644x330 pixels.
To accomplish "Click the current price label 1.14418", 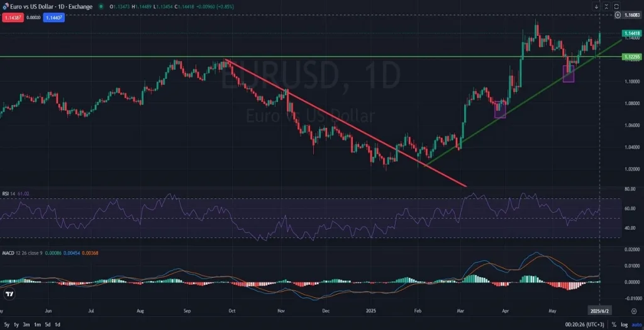I will tap(632, 33).
